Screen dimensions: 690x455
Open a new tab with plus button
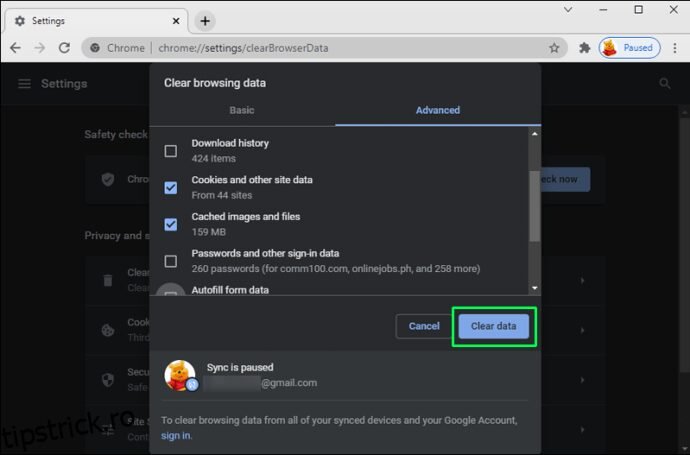[205, 20]
